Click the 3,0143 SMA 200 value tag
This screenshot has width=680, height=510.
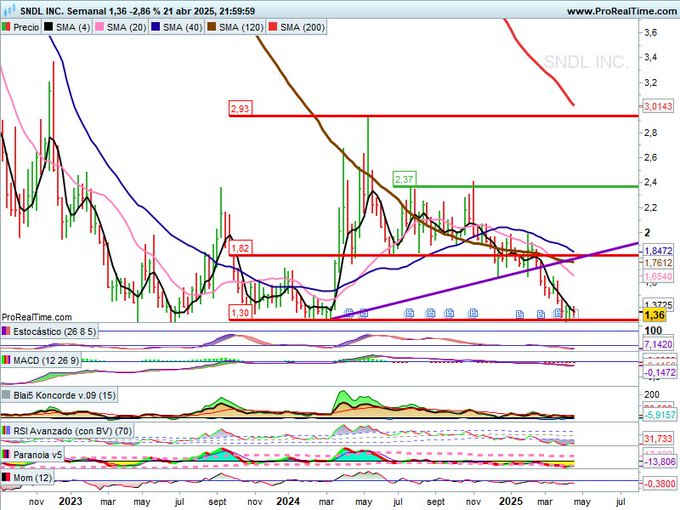click(x=658, y=106)
